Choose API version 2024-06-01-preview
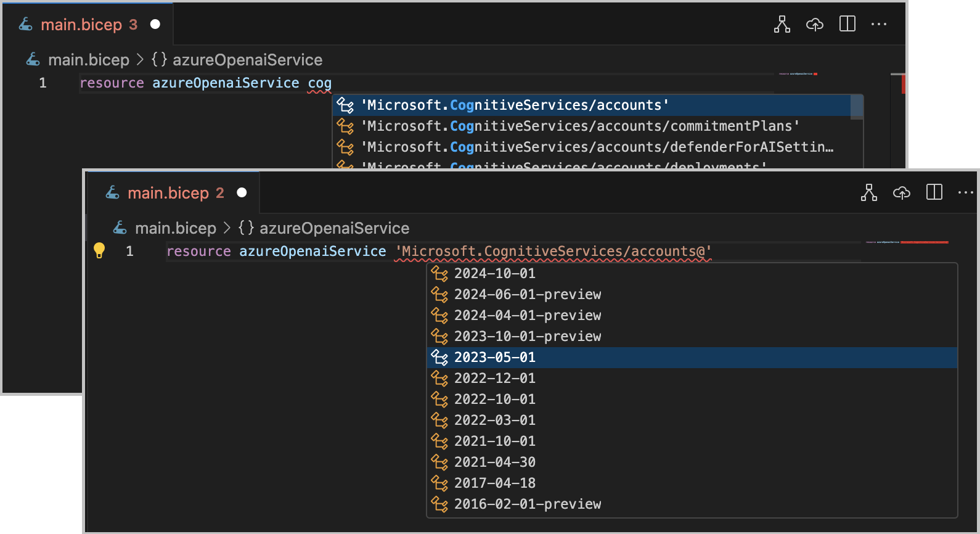The width and height of the screenshot is (980, 534). tap(692, 295)
